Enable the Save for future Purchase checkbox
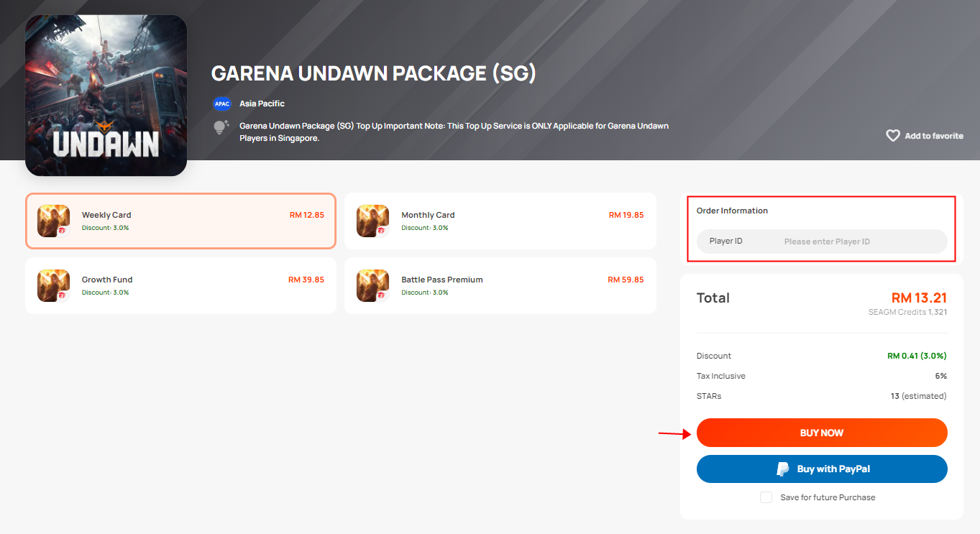980x534 pixels. coord(766,497)
